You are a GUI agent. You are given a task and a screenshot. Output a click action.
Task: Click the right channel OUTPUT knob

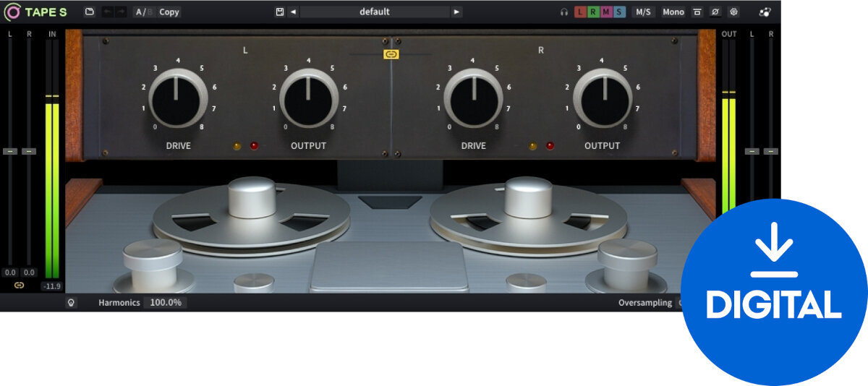(603, 98)
